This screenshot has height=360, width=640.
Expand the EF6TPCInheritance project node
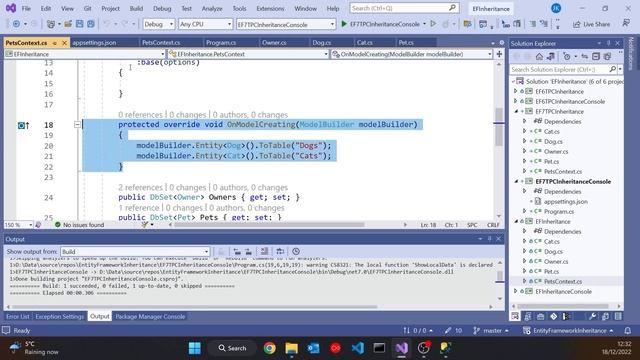pos(516,91)
